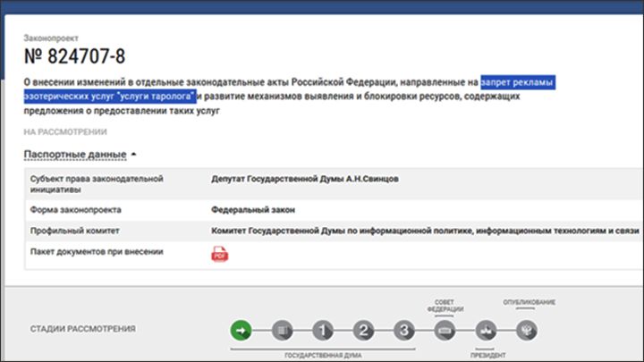Open the PDF document package icon
The width and height of the screenshot is (644, 362).
[x=219, y=254]
